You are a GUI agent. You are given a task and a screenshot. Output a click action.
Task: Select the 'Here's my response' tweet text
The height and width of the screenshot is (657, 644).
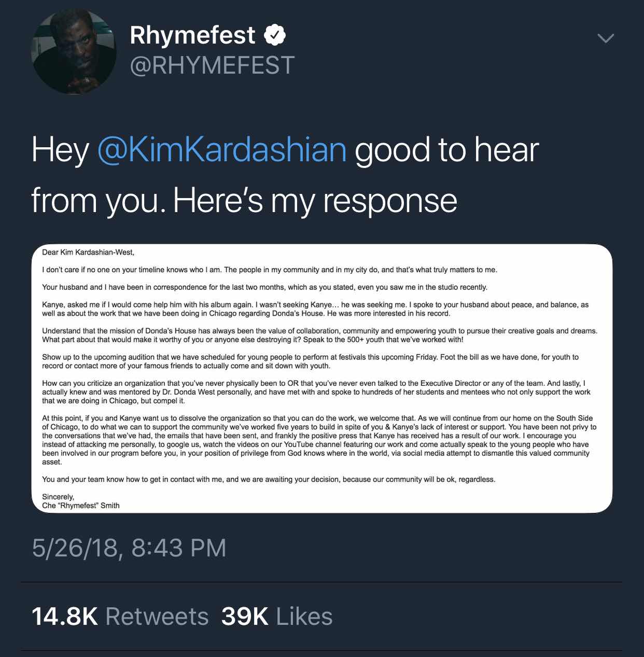pyautogui.click(x=315, y=200)
